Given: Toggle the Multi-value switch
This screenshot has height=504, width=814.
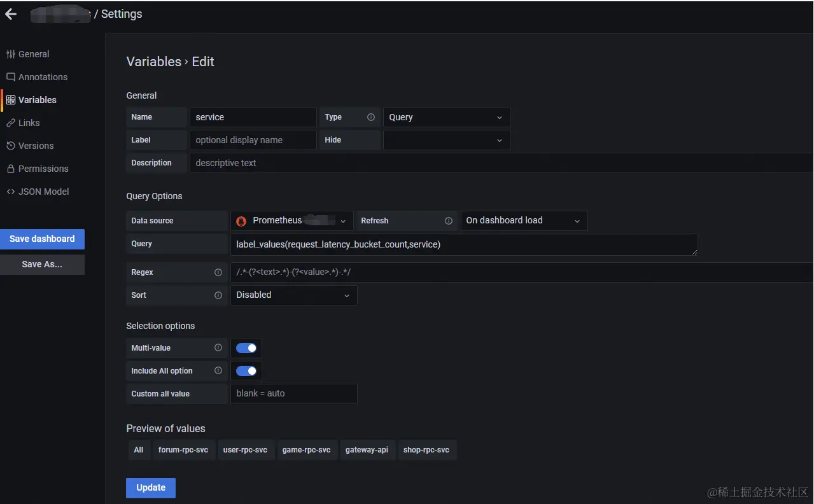Looking at the screenshot, I should [246, 348].
